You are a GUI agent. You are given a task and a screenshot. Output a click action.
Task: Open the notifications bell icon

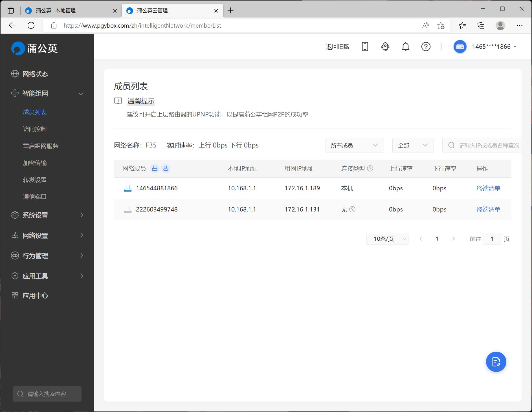[405, 47]
